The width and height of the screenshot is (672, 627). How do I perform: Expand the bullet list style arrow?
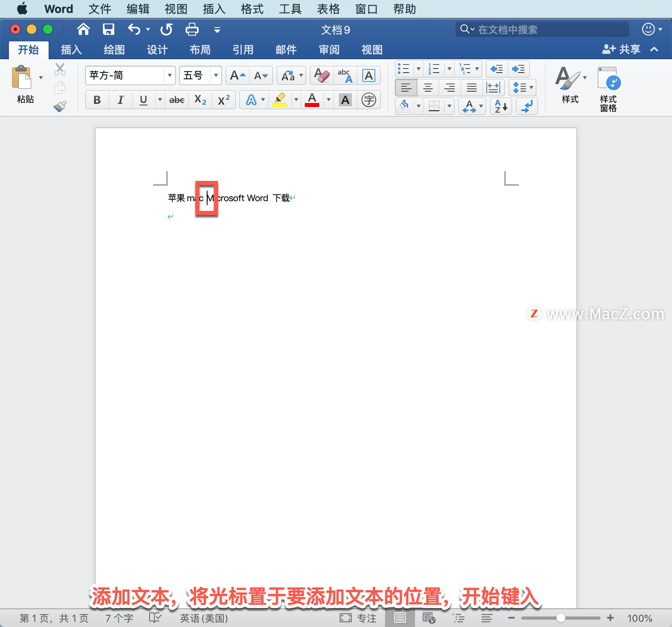(x=419, y=69)
